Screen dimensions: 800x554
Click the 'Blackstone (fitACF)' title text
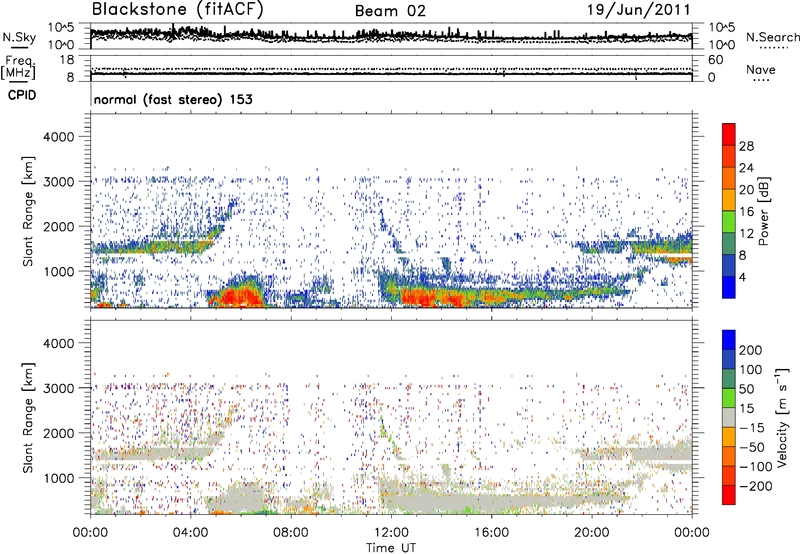178,10
